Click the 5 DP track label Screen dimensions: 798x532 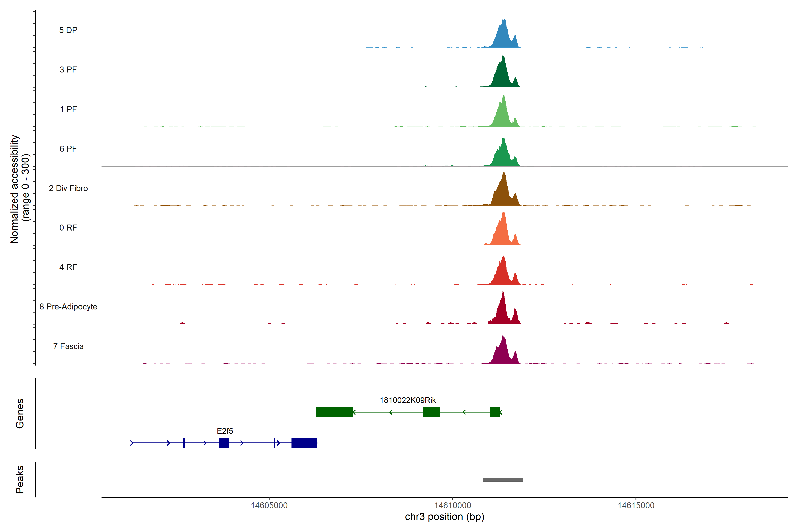pyautogui.click(x=68, y=30)
